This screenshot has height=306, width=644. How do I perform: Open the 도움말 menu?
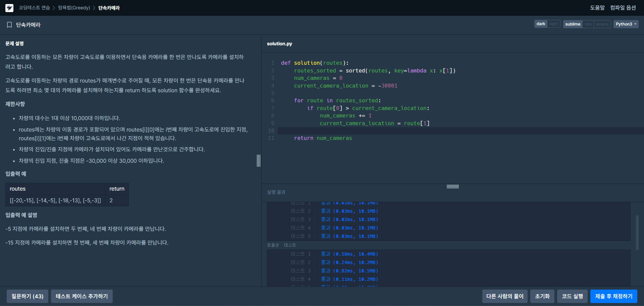point(597,8)
